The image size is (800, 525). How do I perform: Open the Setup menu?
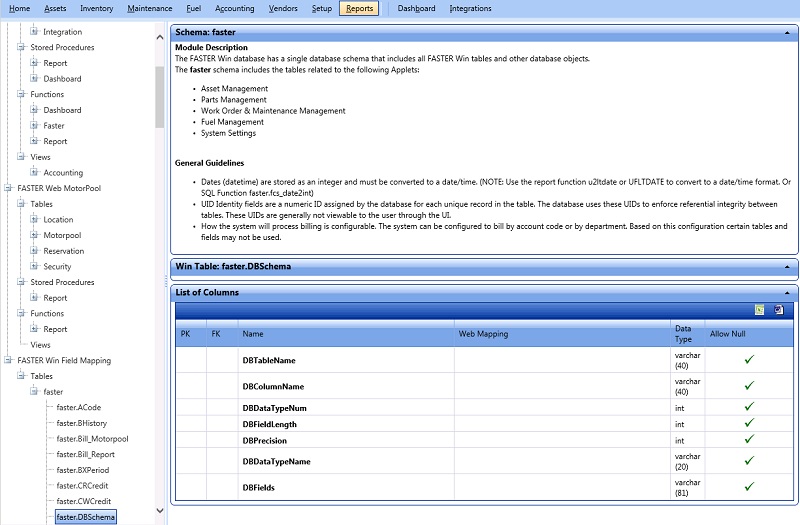322,8
